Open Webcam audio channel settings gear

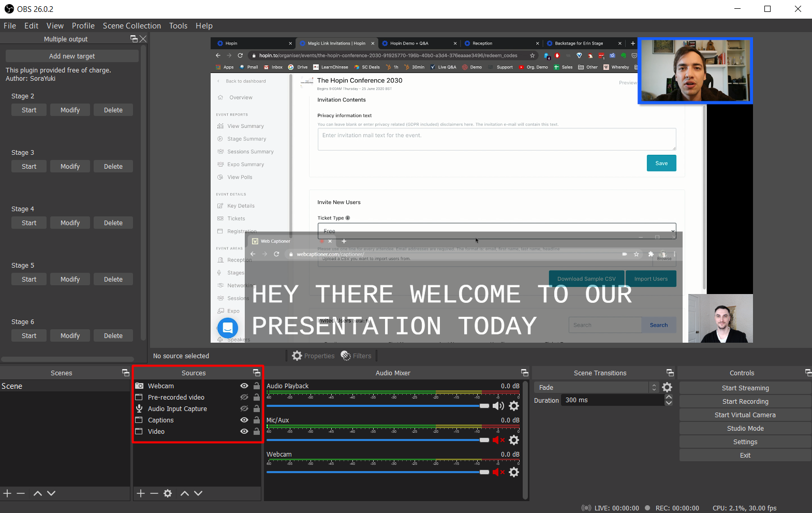tap(514, 472)
